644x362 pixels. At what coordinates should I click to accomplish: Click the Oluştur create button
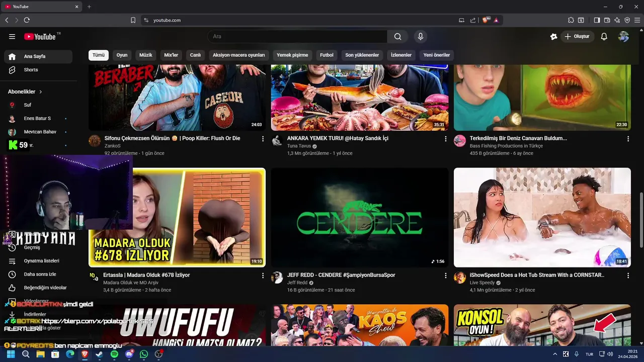577,37
